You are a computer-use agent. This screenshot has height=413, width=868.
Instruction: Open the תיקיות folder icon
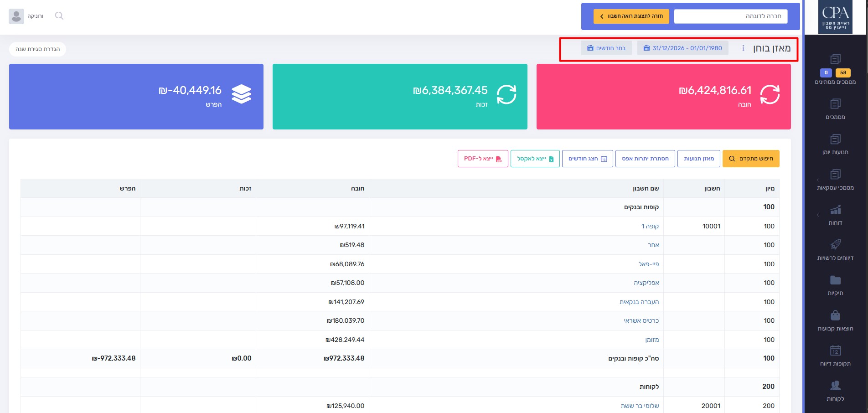coord(835,280)
